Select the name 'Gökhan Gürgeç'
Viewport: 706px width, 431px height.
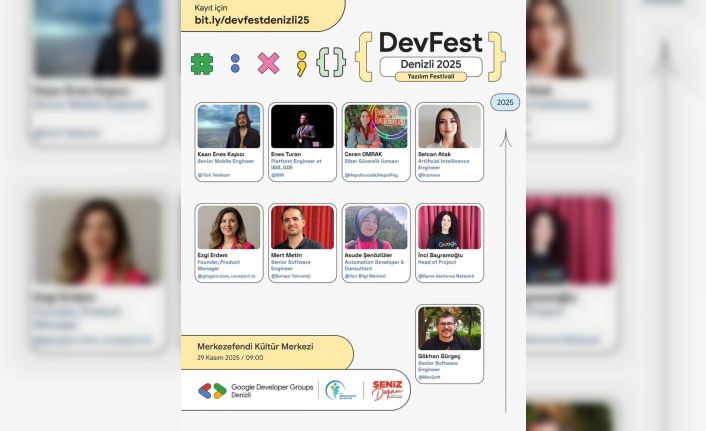click(x=439, y=356)
